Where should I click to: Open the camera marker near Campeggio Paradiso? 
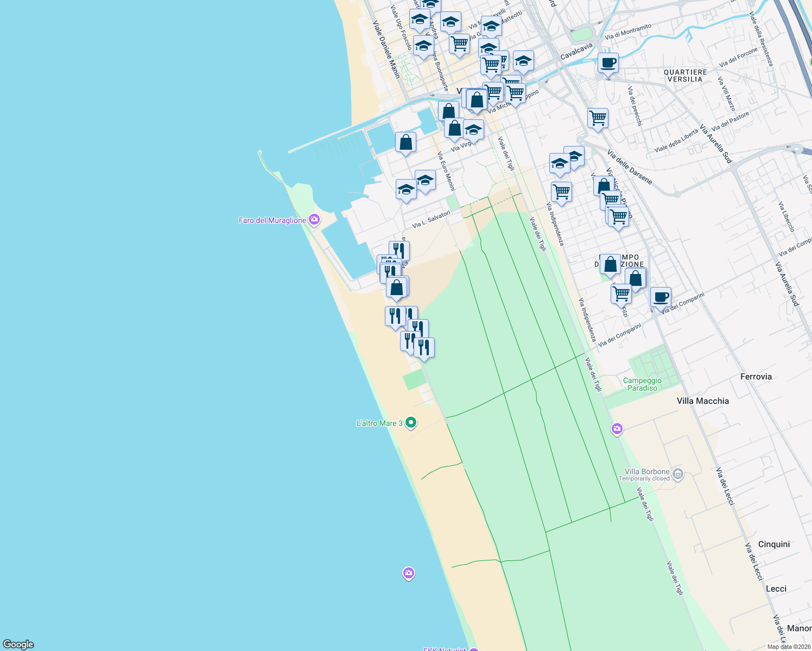(x=617, y=429)
